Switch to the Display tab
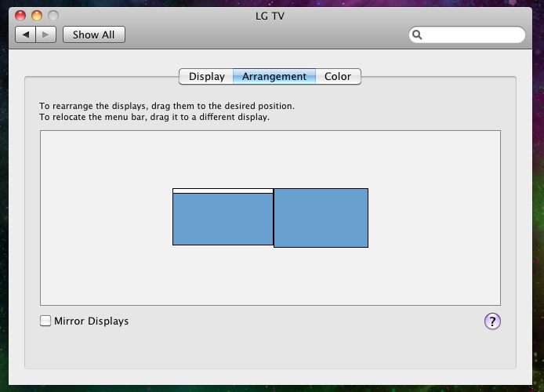The image size is (544, 392). tap(206, 76)
